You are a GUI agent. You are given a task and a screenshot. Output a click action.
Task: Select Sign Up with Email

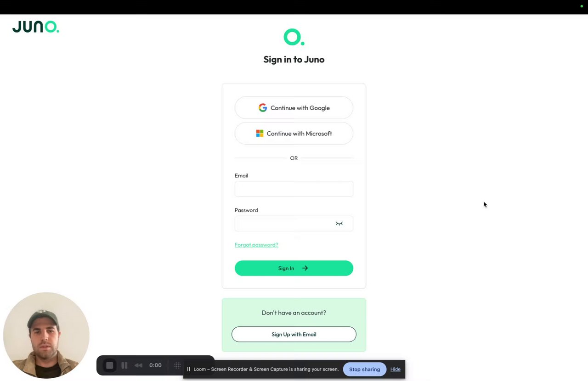coord(294,334)
